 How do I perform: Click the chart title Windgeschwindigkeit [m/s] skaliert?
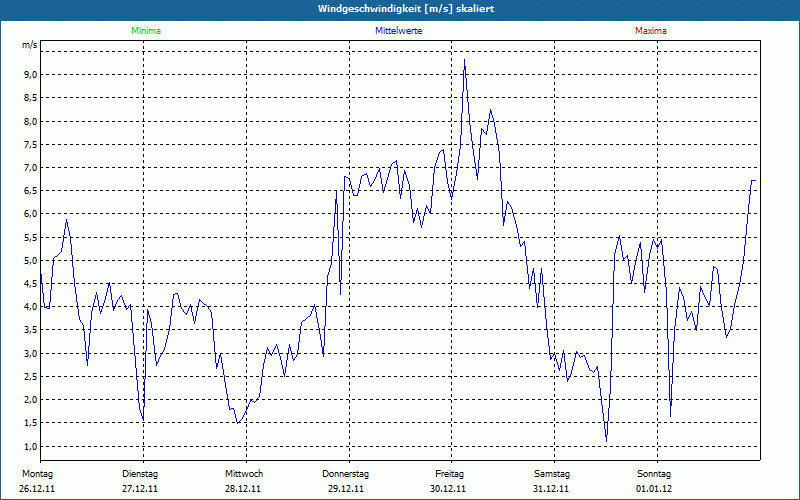pyautogui.click(x=406, y=9)
